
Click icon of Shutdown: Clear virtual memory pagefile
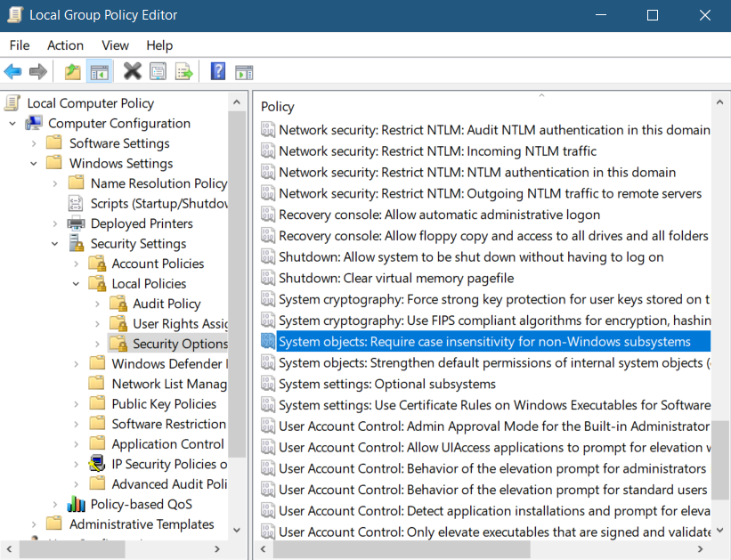(268, 278)
